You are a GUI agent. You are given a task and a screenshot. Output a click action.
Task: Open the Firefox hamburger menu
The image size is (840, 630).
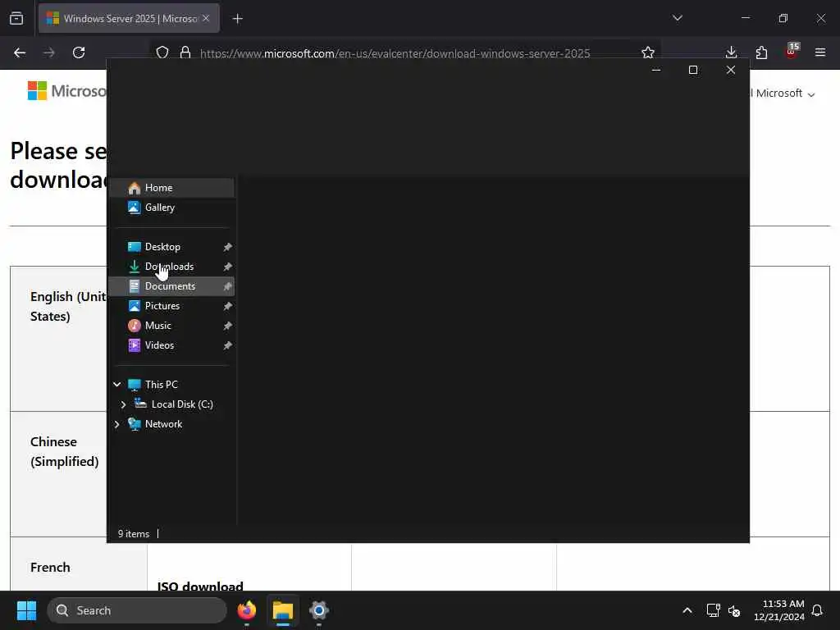[820, 52]
